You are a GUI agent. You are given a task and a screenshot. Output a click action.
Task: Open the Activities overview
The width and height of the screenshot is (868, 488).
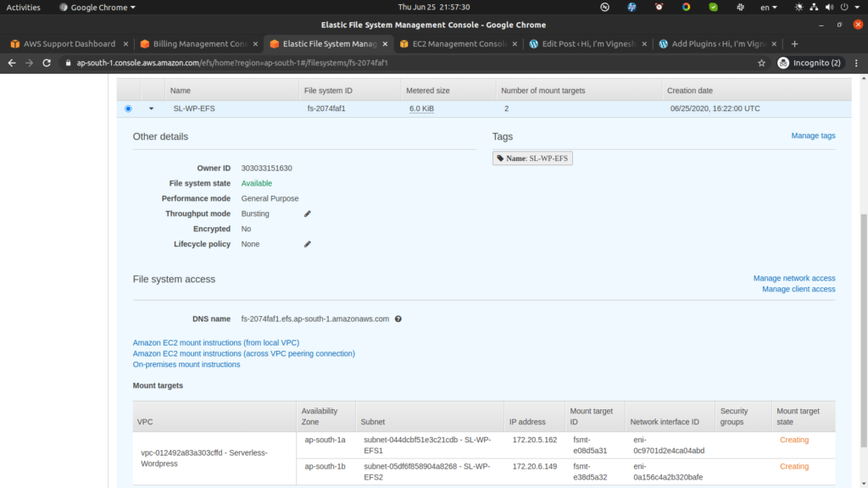[x=23, y=7]
